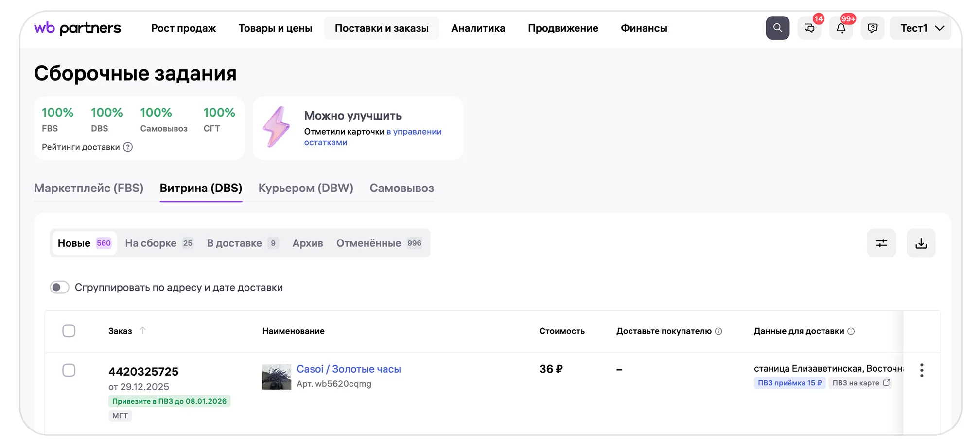This screenshot has width=980, height=446.
Task: Open the Casoi / Золотые часы link
Action: click(x=349, y=369)
